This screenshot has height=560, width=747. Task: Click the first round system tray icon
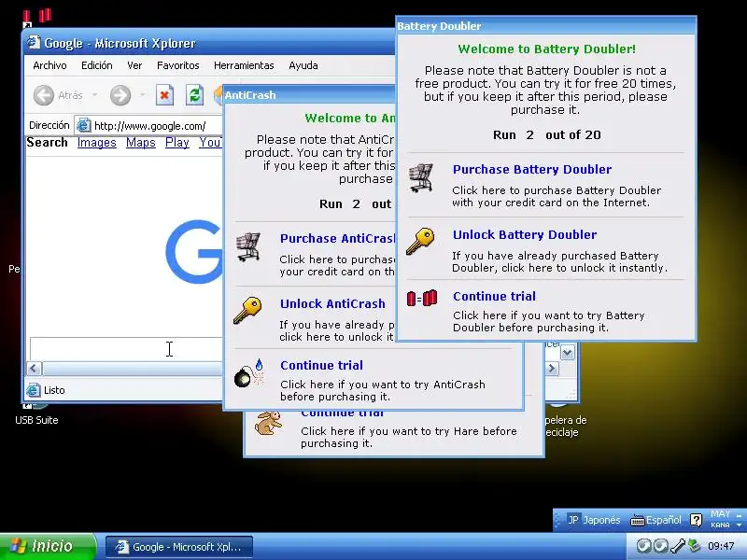643,546
